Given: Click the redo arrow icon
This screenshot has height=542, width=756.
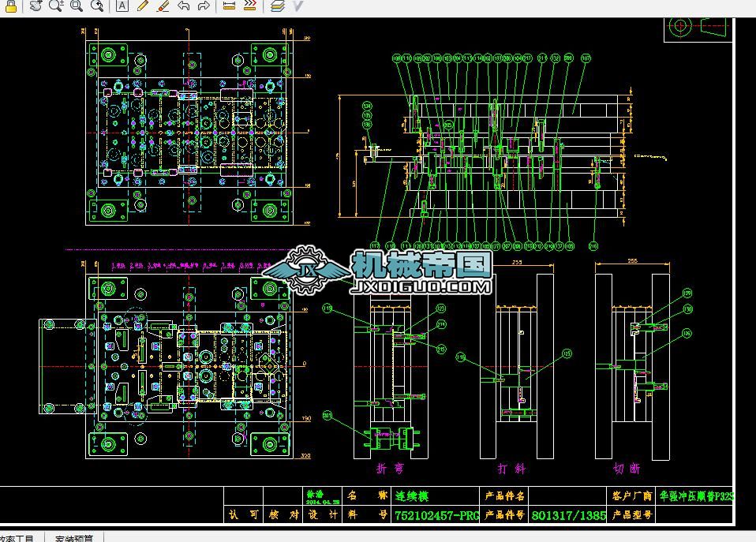Looking at the screenshot, I should click(204, 6).
